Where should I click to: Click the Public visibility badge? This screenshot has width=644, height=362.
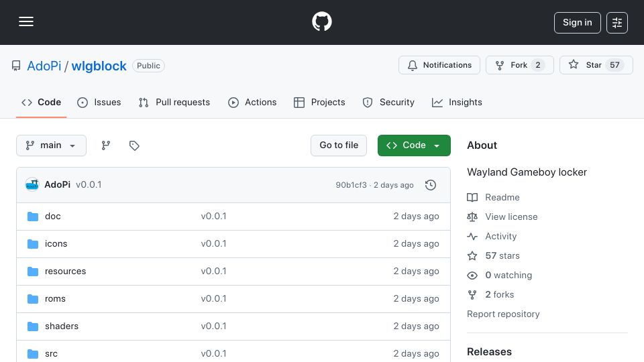148,66
